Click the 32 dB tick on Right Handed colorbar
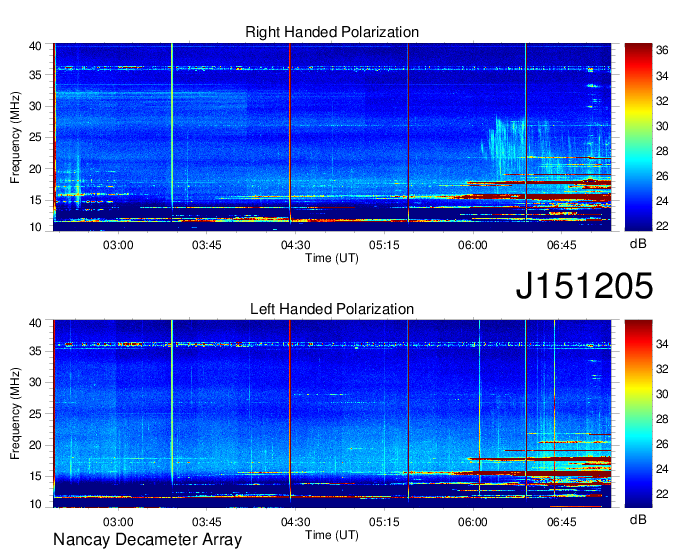The image size is (680, 552). (x=662, y=101)
